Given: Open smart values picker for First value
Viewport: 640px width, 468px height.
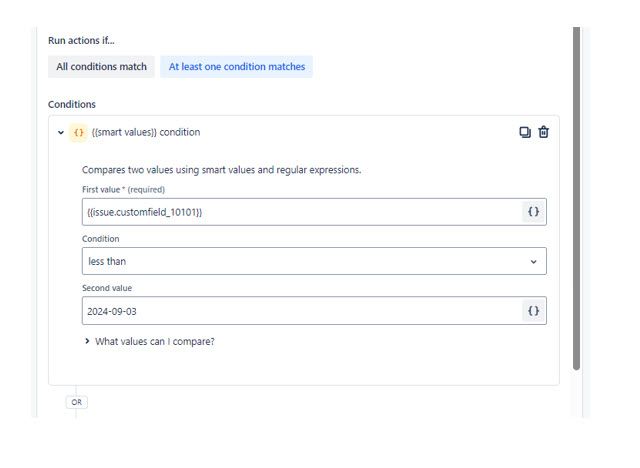Looking at the screenshot, I should pos(533,212).
